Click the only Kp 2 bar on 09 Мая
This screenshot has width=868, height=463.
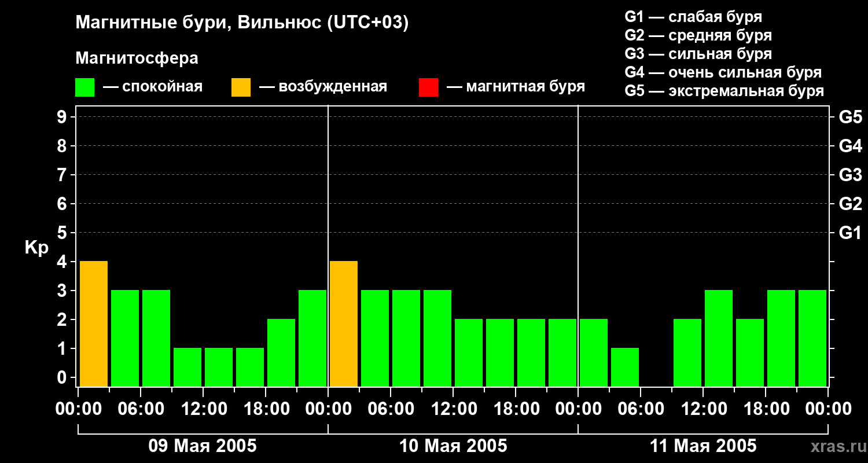(281, 352)
